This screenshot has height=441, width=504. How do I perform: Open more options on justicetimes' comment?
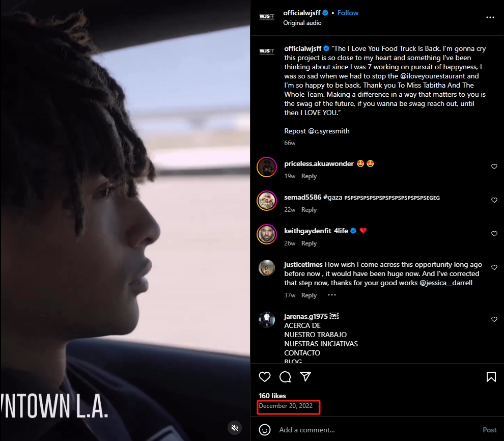[332, 295]
